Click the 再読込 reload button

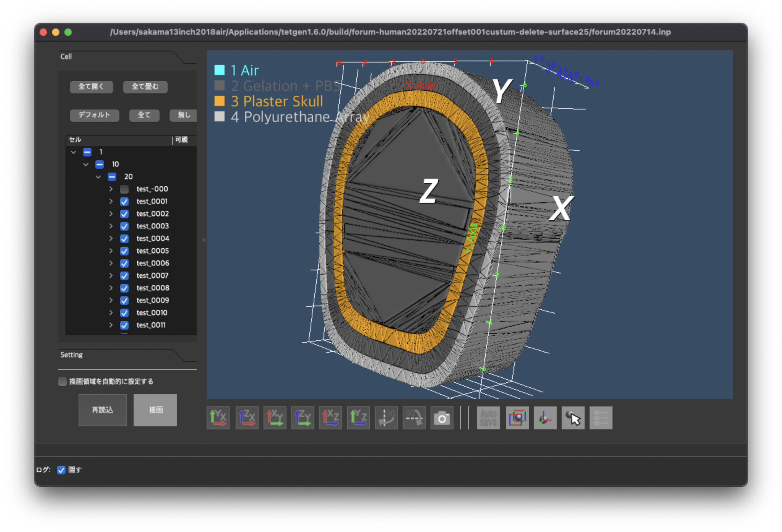coord(103,410)
